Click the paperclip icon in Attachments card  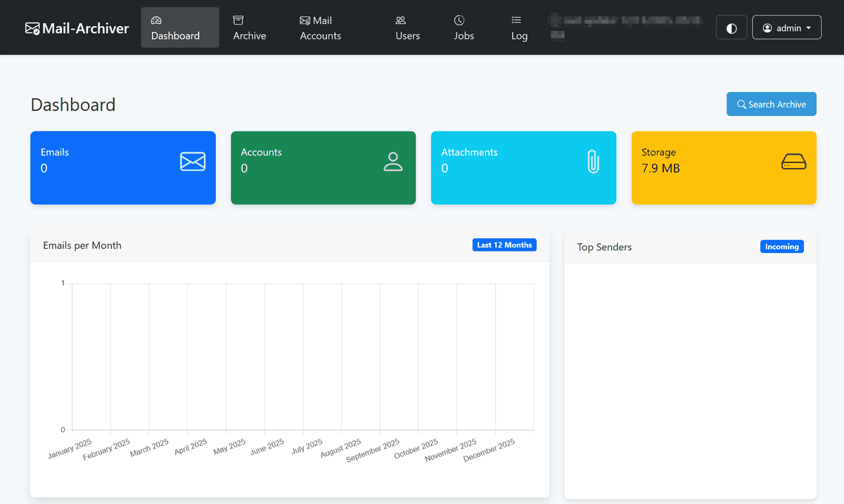point(593,162)
